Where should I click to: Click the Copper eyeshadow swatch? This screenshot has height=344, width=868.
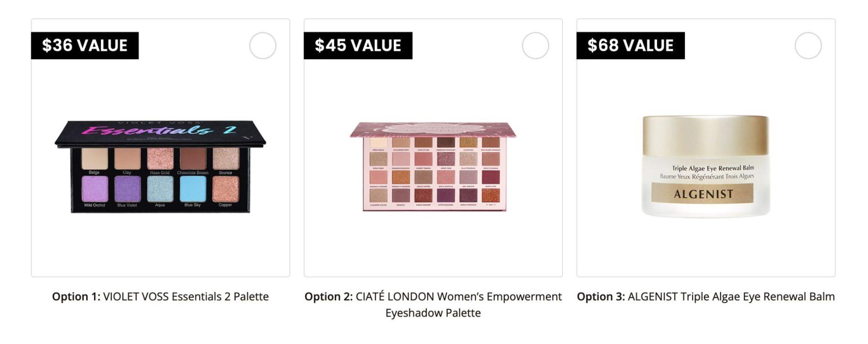[225, 189]
